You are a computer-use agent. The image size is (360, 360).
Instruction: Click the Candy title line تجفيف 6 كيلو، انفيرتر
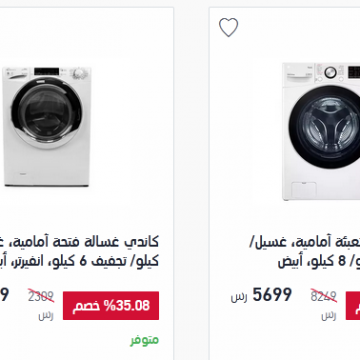click(x=79, y=261)
